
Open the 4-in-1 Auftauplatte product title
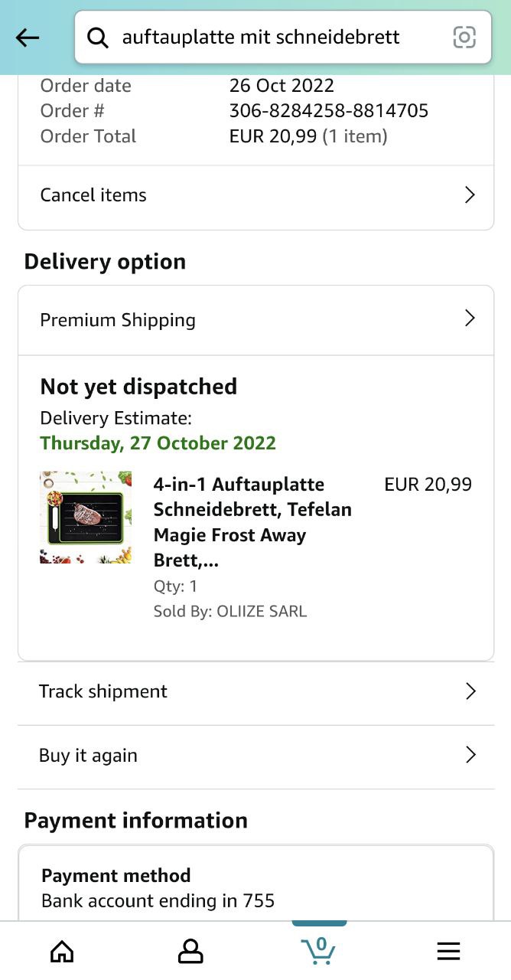click(252, 522)
